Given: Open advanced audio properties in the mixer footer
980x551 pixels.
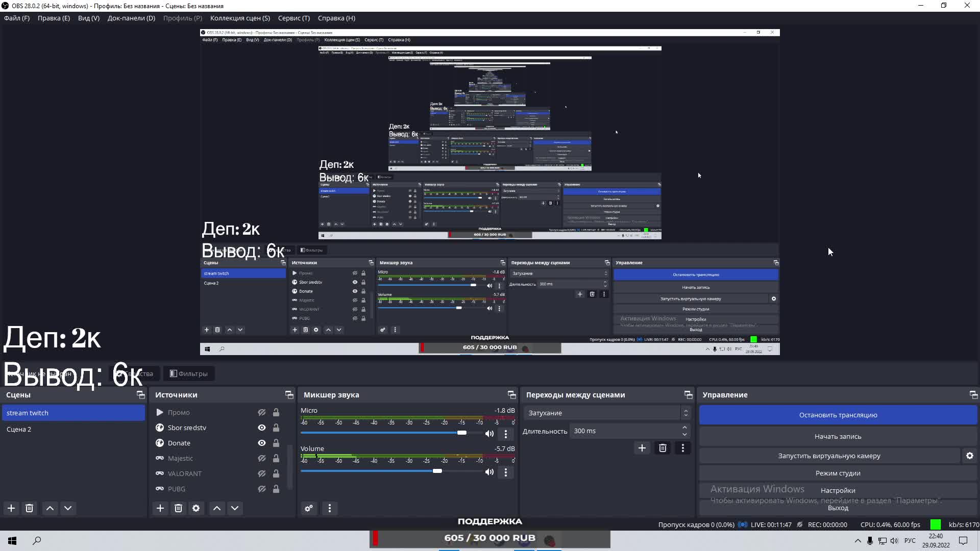Looking at the screenshot, I should (309, 508).
